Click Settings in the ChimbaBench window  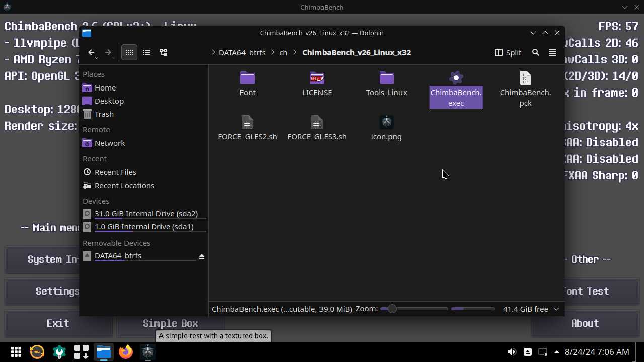58,291
